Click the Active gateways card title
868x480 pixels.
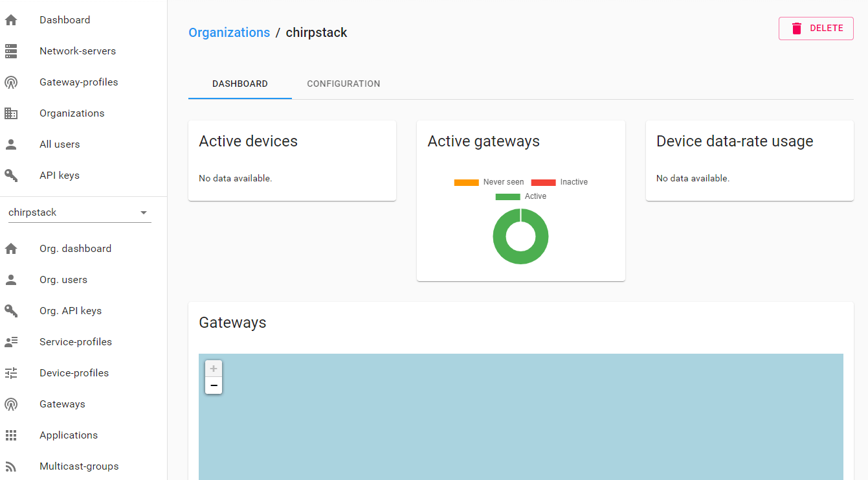pyautogui.click(x=484, y=141)
